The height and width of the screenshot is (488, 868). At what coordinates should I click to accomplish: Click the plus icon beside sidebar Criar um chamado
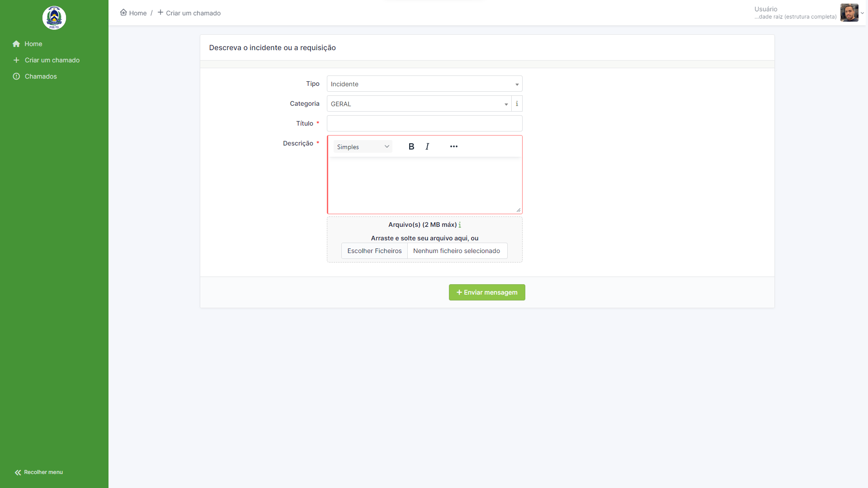click(16, 60)
